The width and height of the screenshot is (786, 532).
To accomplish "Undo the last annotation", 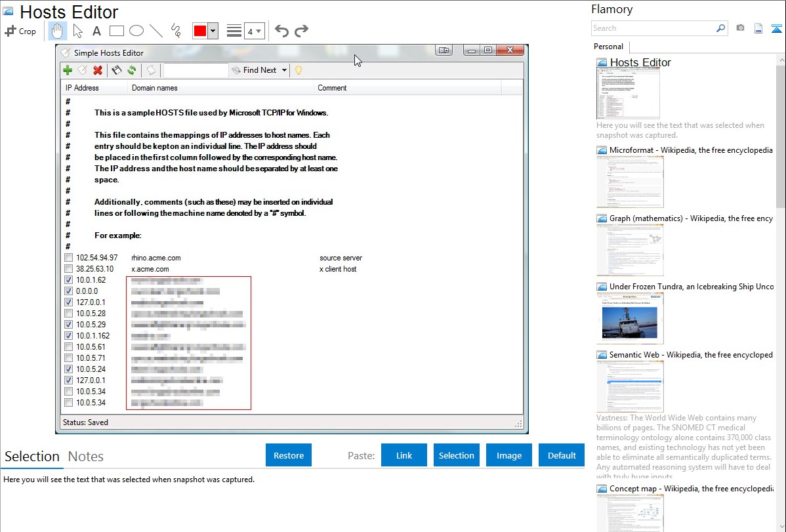I will point(281,31).
